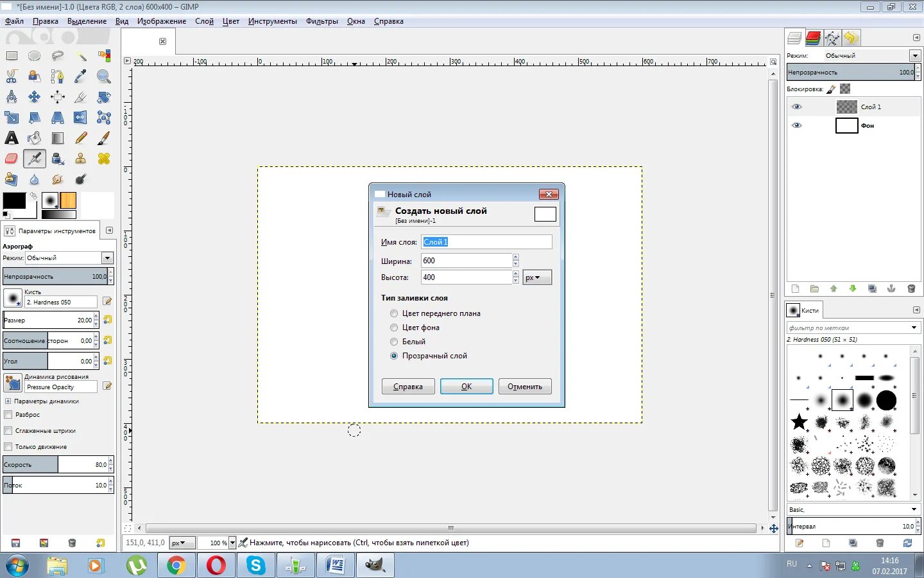Open the Слой menu
Viewport: 924px width, 578px height.
pyautogui.click(x=204, y=21)
